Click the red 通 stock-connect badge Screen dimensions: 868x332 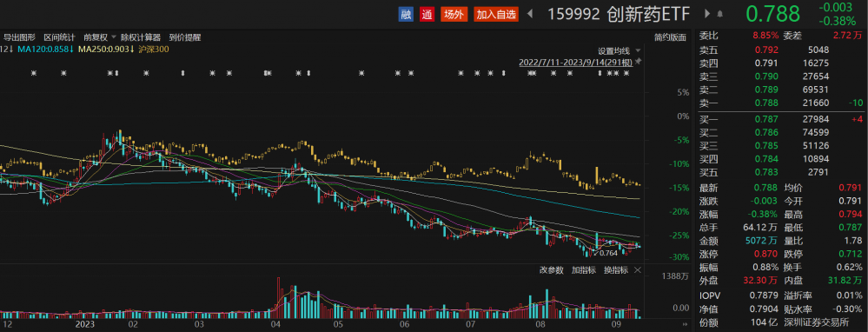[427, 15]
